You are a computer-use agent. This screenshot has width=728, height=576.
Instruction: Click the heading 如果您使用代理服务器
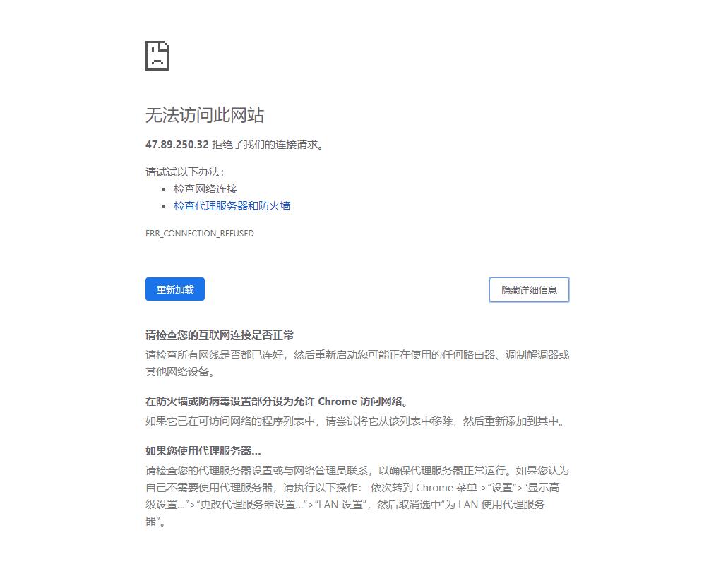203,450
